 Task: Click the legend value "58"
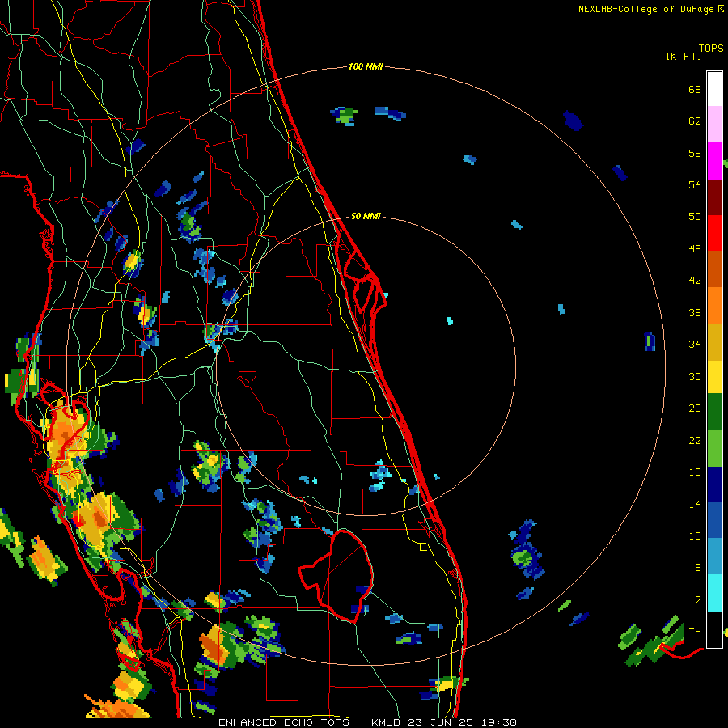pyautogui.click(x=695, y=153)
